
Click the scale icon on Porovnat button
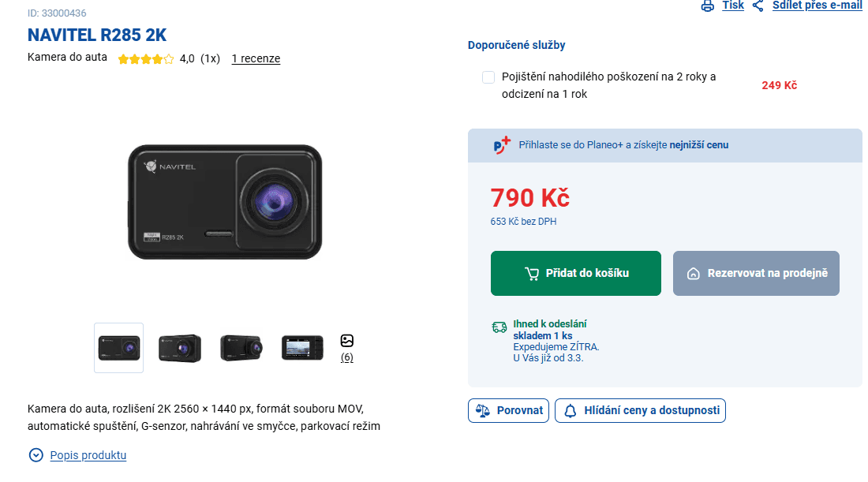pyautogui.click(x=484, y=410)
